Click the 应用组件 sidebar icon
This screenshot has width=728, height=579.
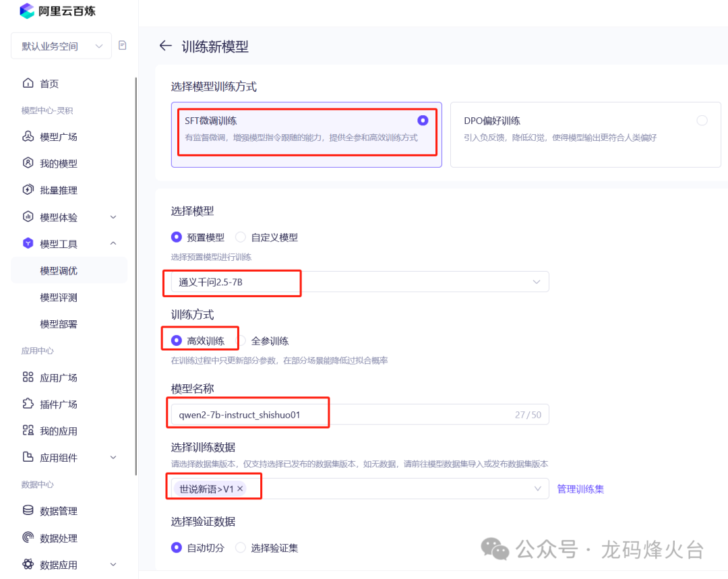28,457
